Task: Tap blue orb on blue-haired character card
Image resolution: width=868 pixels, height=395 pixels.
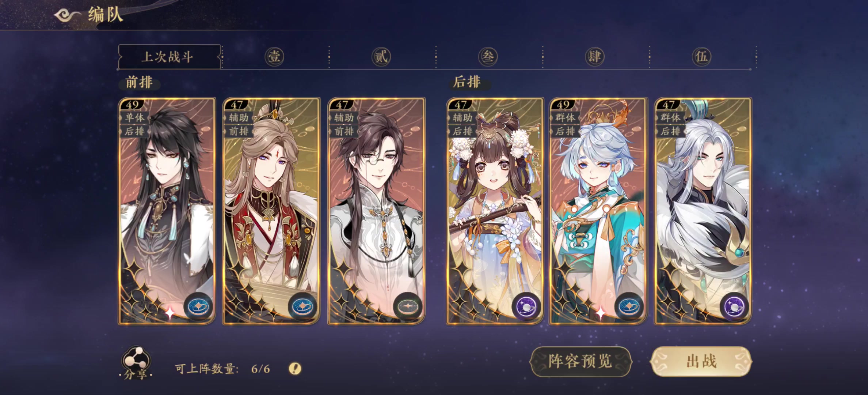Action: 629,306
